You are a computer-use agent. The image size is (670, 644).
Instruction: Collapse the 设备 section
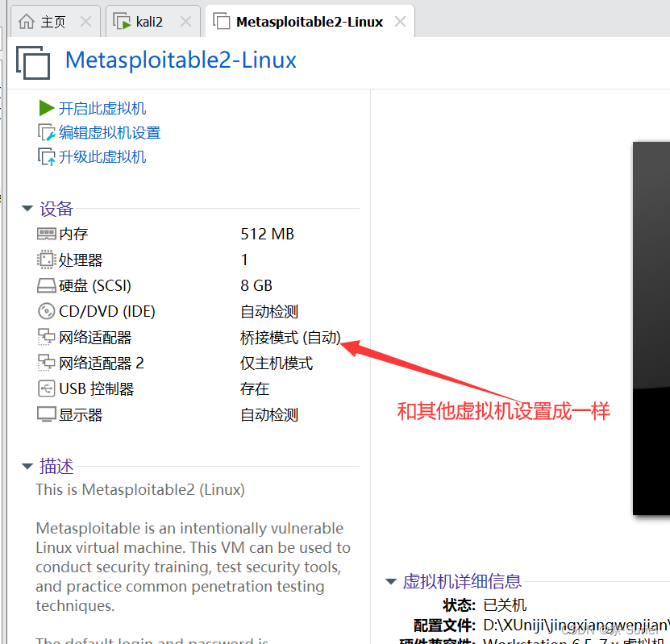coord(27,209)
